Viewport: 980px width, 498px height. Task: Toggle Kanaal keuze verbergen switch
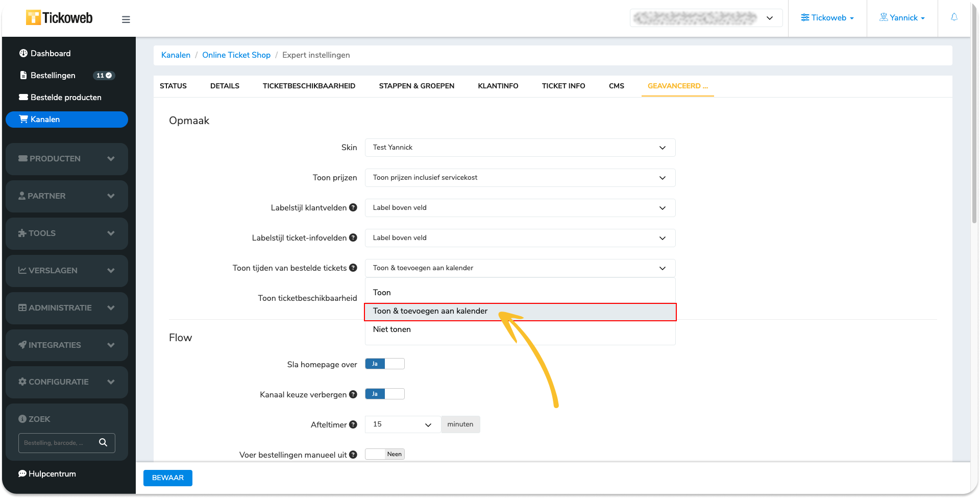[x=385, y=394]
